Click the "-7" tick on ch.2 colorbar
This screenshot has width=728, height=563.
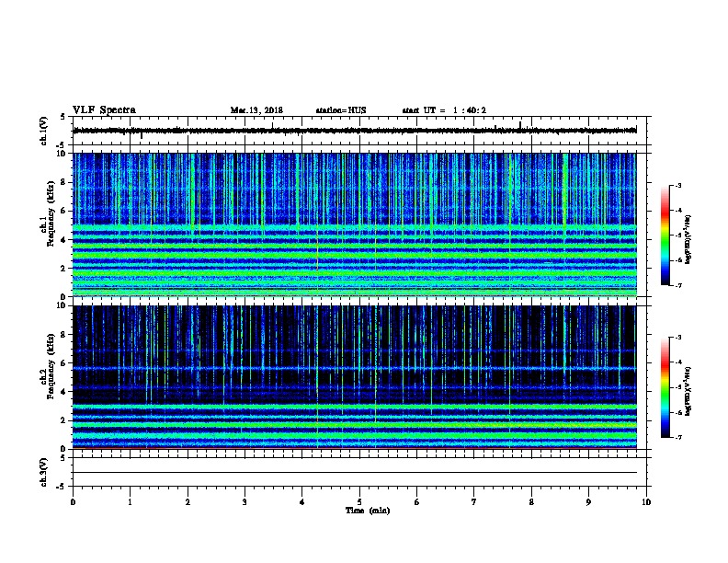click(x=677, y=437)
